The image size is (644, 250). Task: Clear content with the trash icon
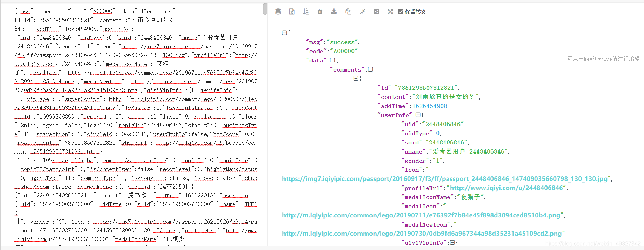click(320, 12)
